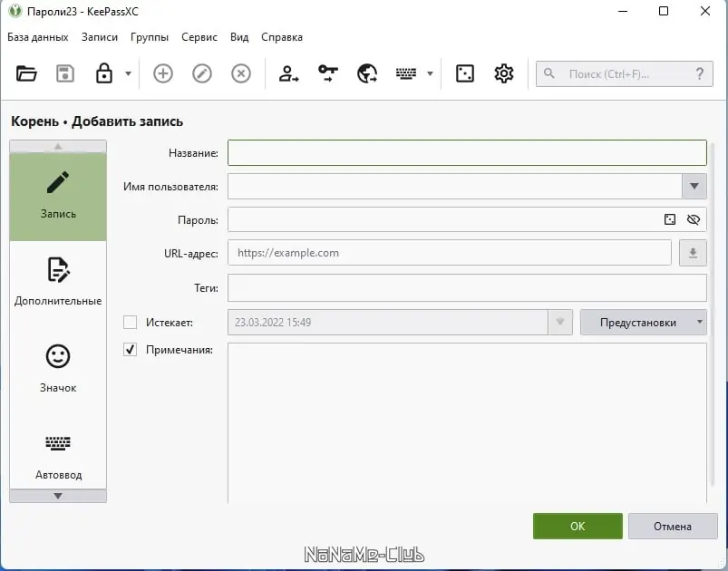Perform auto-type via keyboard toolbar icon
The height and width of the screenshot is (571, 728).
tap(406, 73)
